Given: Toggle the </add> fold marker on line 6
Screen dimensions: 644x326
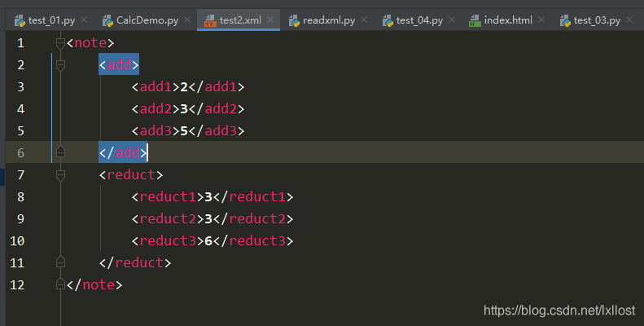Looking at the screenshot, I should click(x=60, y=152).
